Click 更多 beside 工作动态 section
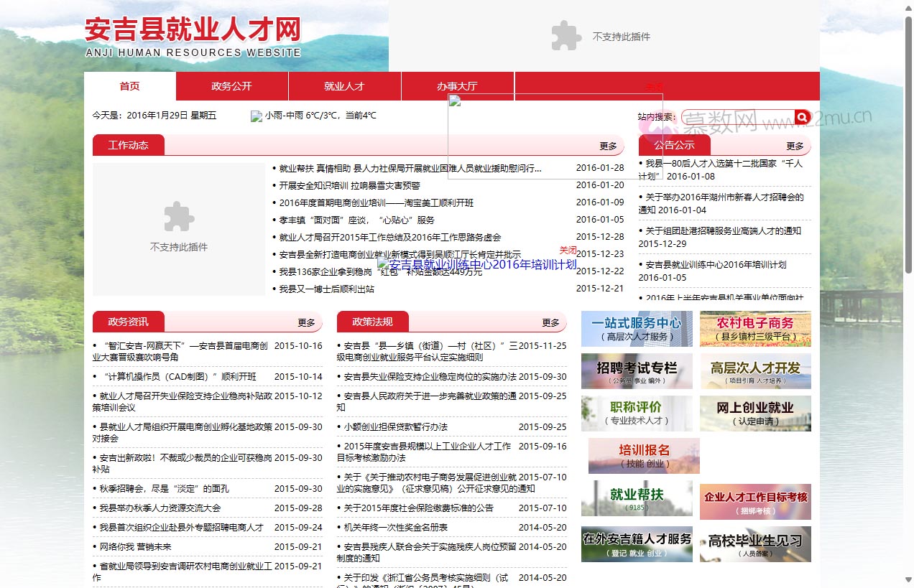This screenshot has width=914, height=588. pos(607,146)
